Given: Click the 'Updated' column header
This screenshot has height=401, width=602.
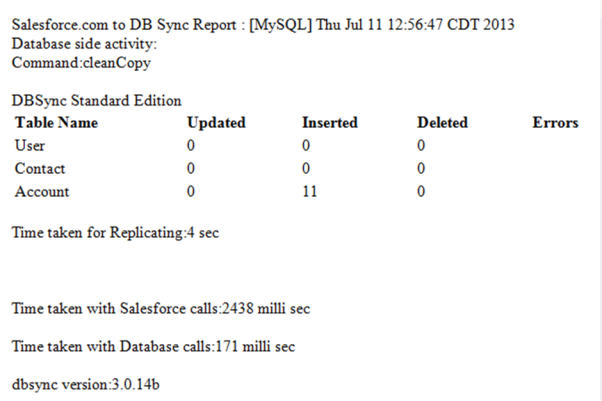Looking at the screenshot, I should point(216,123).
